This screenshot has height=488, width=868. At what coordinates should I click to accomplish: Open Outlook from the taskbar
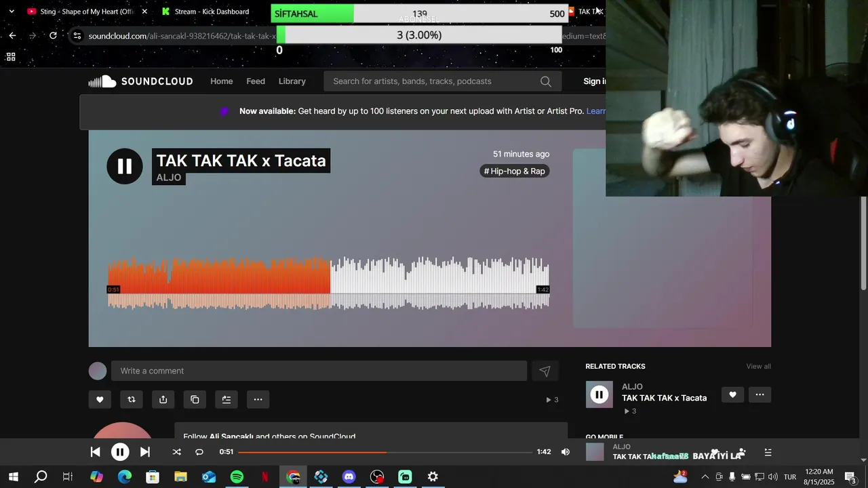(209, 477)
